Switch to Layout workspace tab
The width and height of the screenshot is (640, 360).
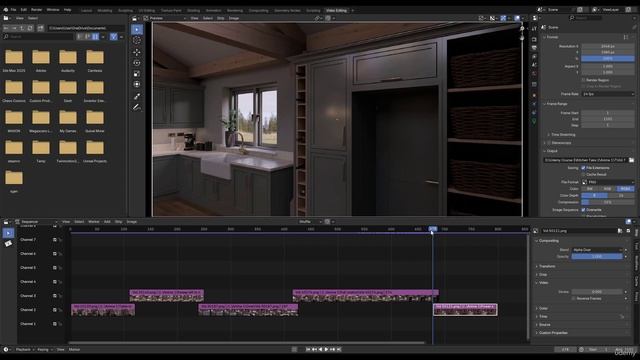click(x=87, y=10)
